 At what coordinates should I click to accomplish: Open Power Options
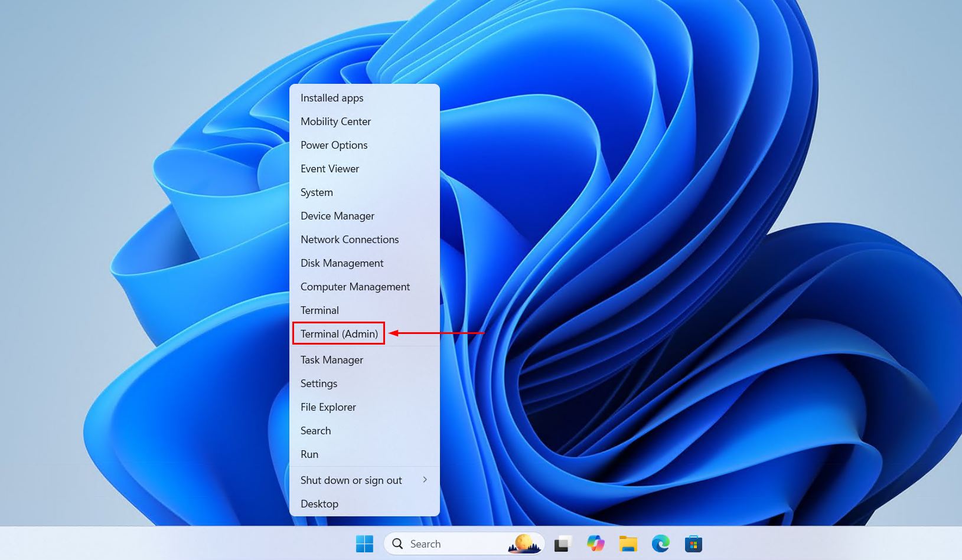point(364,145)
